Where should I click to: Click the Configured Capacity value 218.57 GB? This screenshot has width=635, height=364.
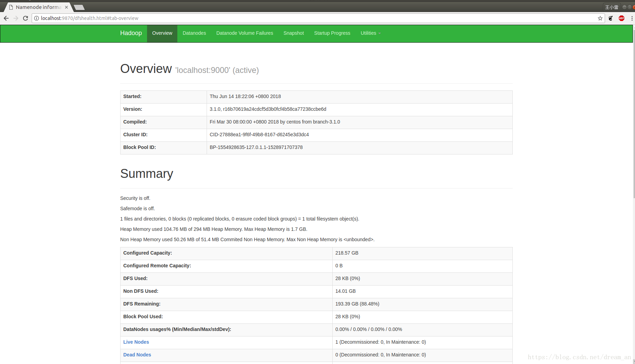click(x=347, y=253)
